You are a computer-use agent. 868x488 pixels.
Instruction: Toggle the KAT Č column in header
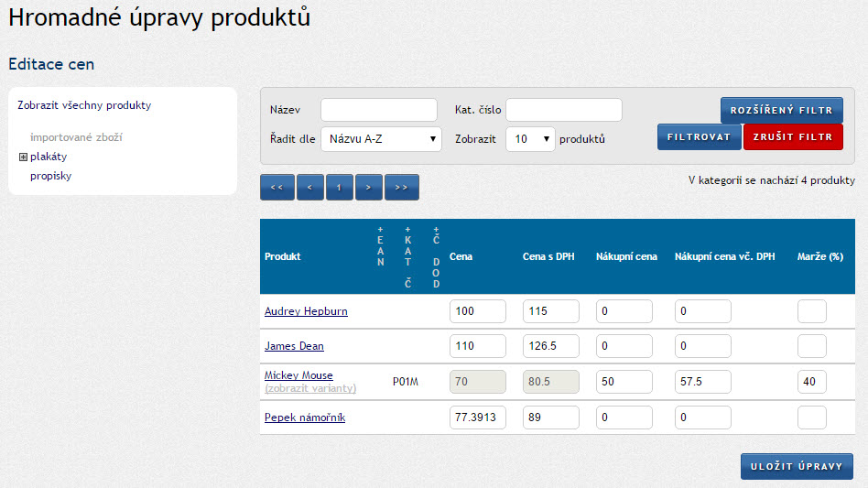(407, 256)
